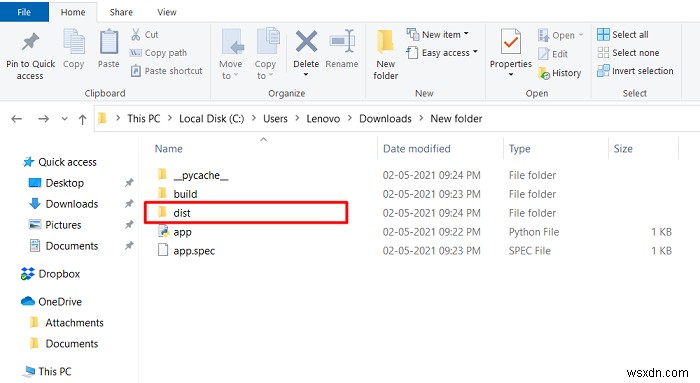
Task: Click the Easy access icon
Action: [x=412, y=52]
